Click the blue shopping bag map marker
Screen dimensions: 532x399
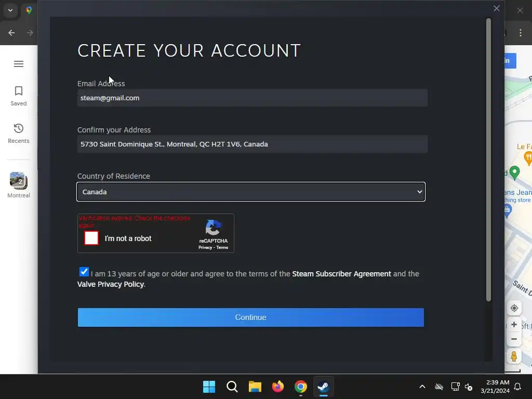tap(507, 211)
